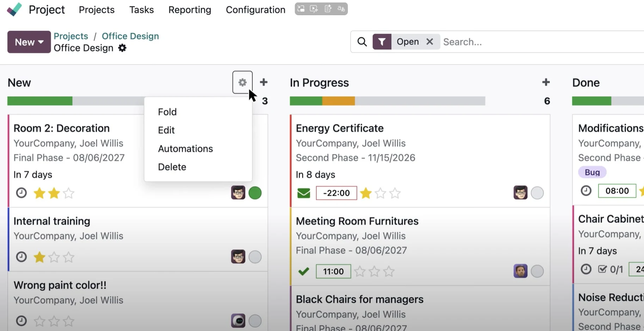The width and height of the screenshot is (644, 331).
Task: Click the Projects breadcrumb link
Action: pyautogui.click(x=70, y=36)
